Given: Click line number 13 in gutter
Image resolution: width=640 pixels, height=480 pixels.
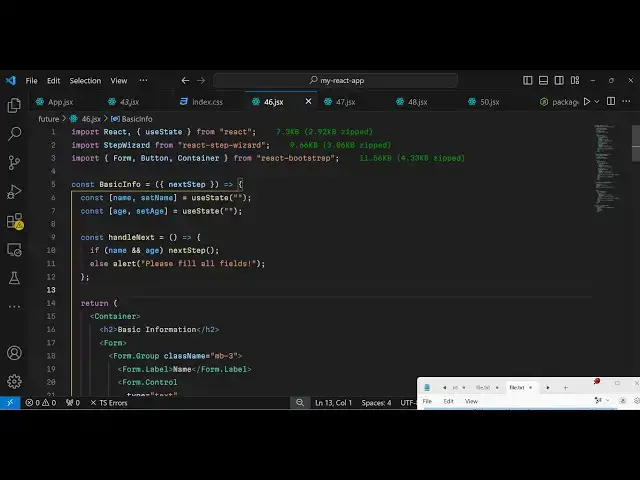Looking at the screenshot, I should [51, 290].
